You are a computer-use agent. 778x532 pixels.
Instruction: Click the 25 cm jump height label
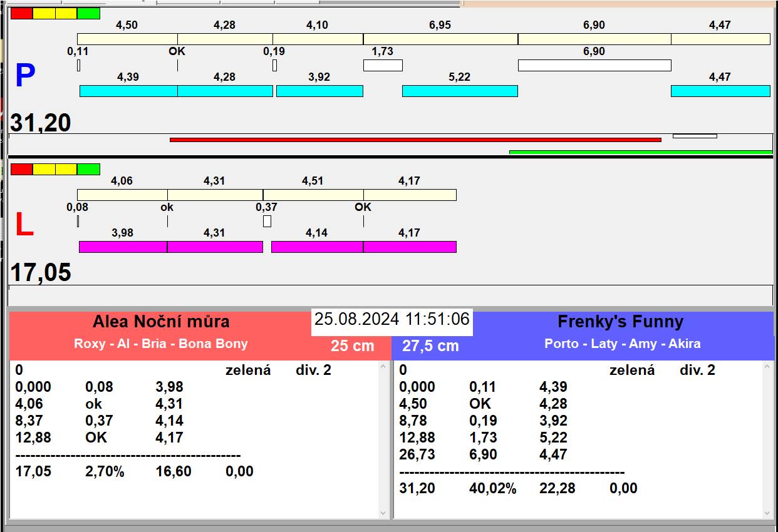tap(352, 345)
